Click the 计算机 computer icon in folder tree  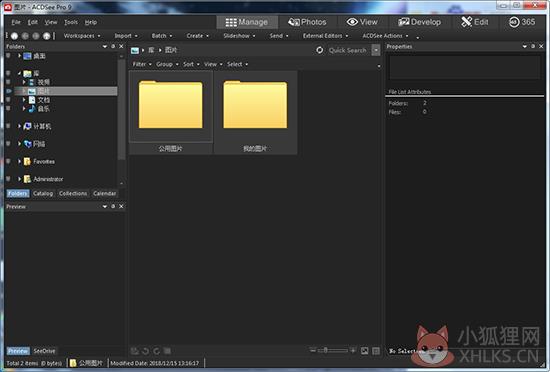pyautogui.click(x=27, y=126)
